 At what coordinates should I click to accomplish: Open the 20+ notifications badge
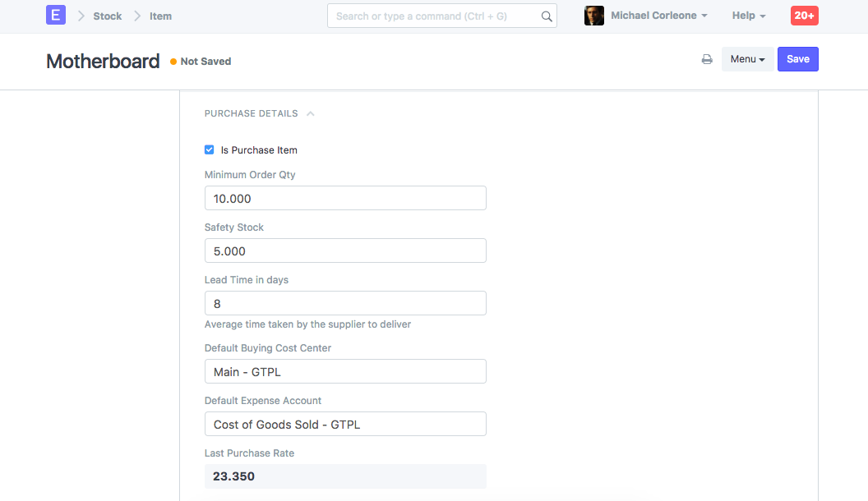tap(804, 16)
